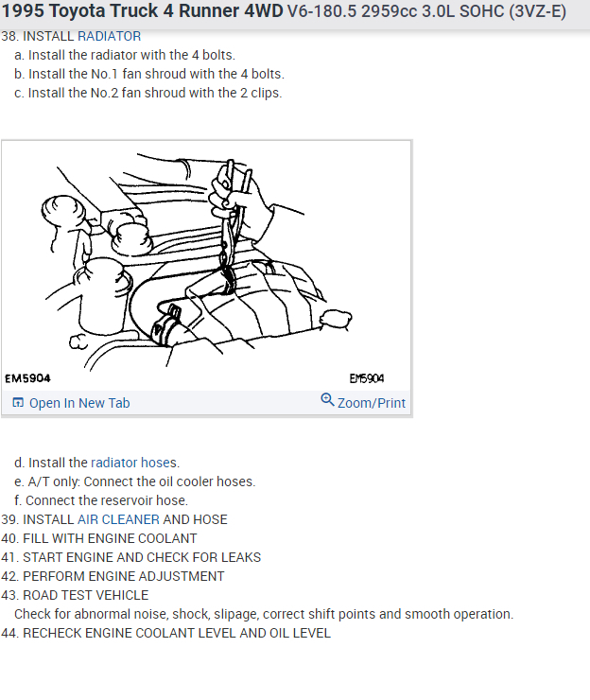590x700 pixels.
Task: Click the Zoom/Print magnifier icon
Action: pos(327,399)
